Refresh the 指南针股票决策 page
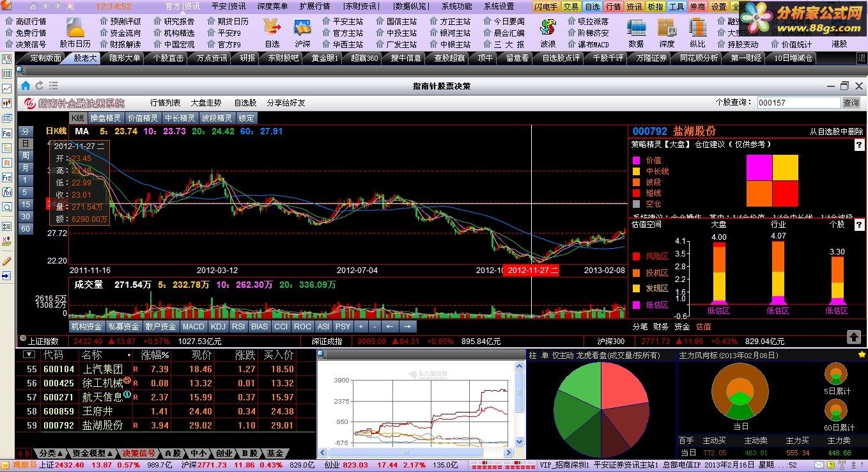 (40, 86)
